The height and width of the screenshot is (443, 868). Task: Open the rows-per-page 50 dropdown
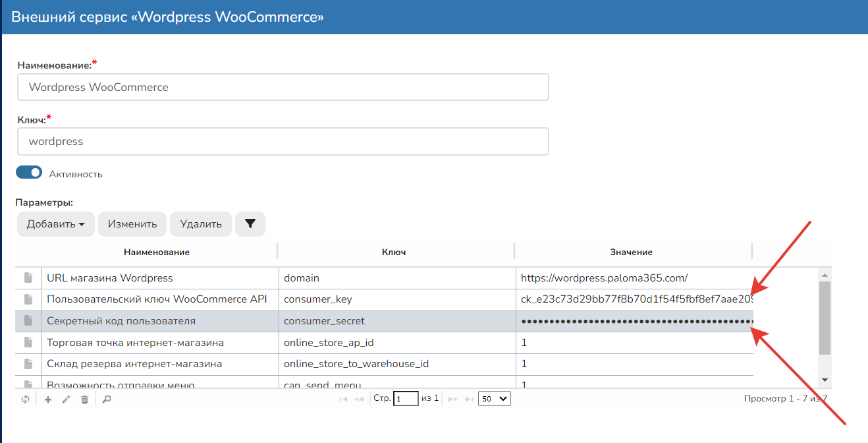click(494, 399)
